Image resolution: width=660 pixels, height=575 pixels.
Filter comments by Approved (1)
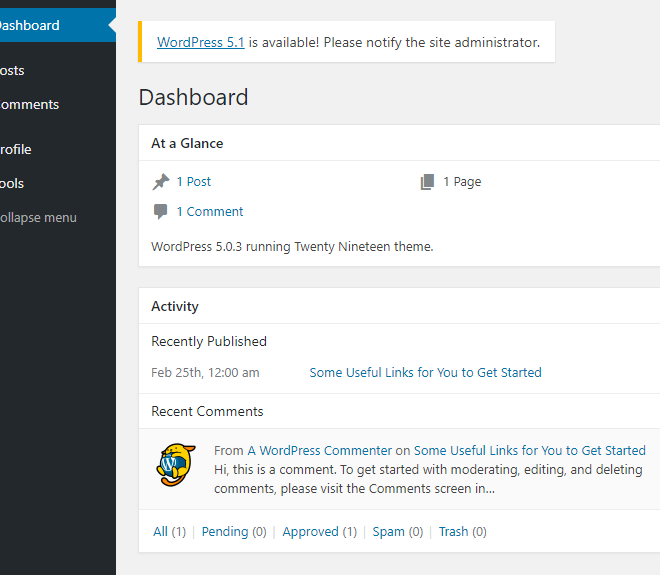(319, 532)
